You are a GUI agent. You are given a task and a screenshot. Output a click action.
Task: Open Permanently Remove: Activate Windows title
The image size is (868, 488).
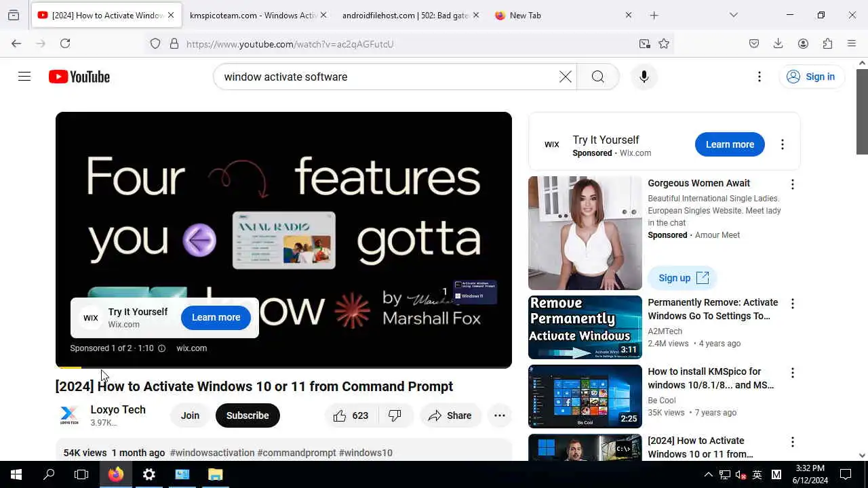click(x=713, y=309)
